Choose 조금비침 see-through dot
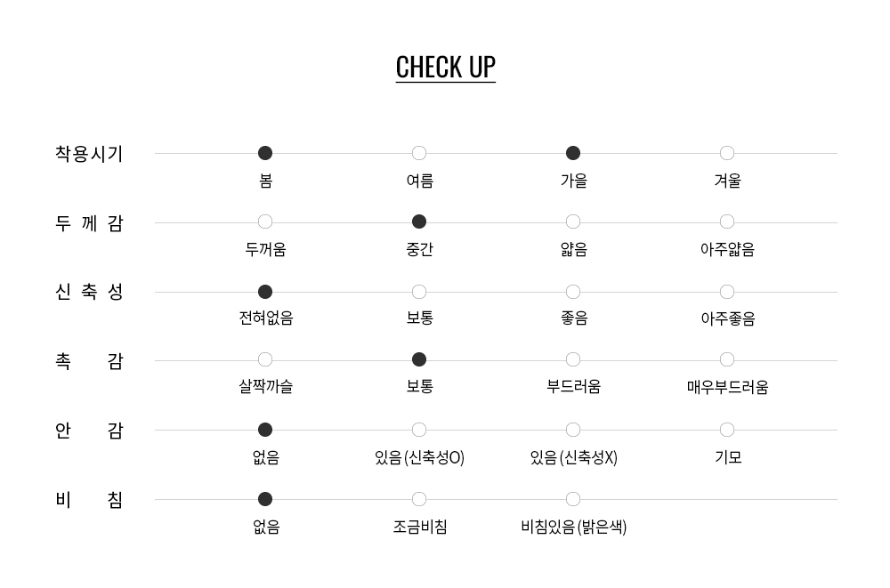The width and height of the screenshot is (890, 588). coord(419,499)
